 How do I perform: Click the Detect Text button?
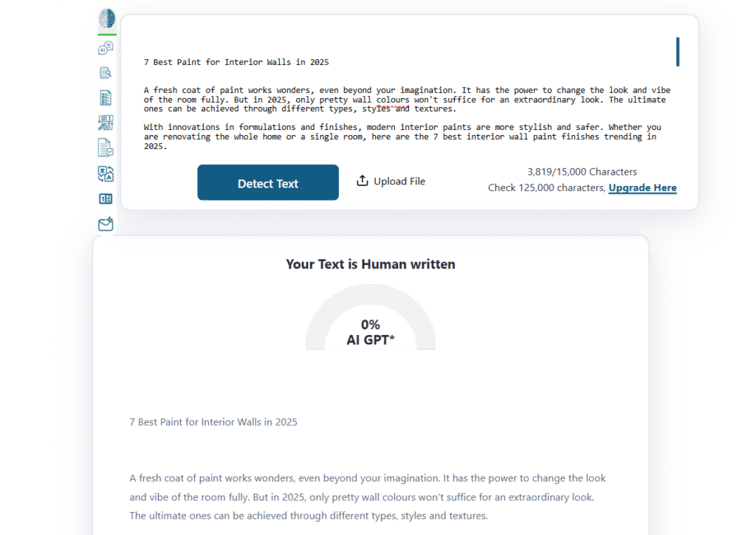pos(268,183)
